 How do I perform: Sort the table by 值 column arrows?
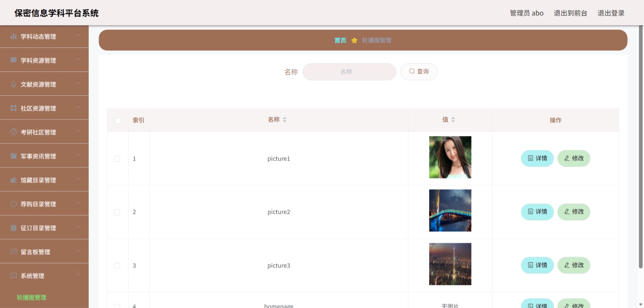[453, 120]
